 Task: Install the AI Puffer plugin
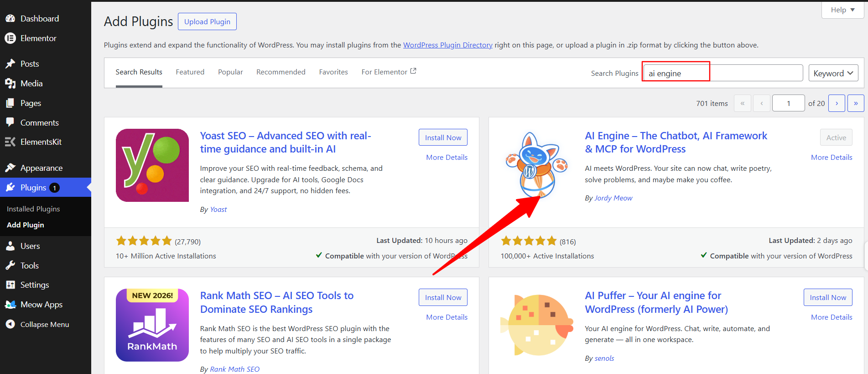click(828, 297)
